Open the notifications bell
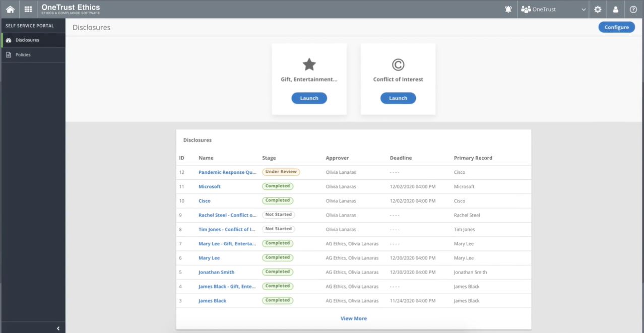 (x=508, y=9)
